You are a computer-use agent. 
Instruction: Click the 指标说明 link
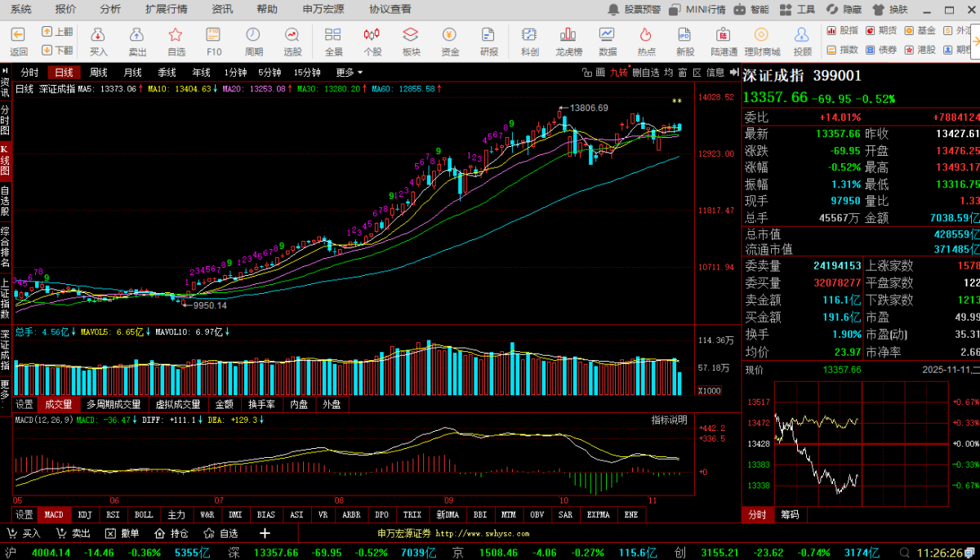point(668,420)
